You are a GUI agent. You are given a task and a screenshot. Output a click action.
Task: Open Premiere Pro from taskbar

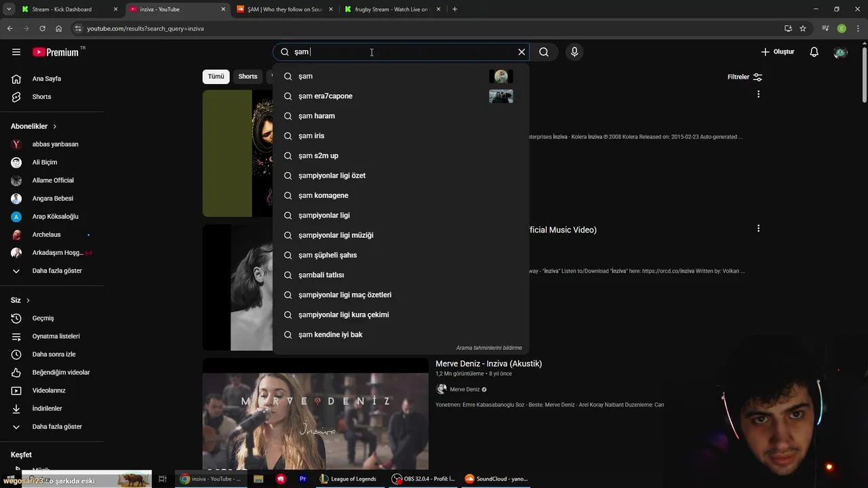[303, 479]
